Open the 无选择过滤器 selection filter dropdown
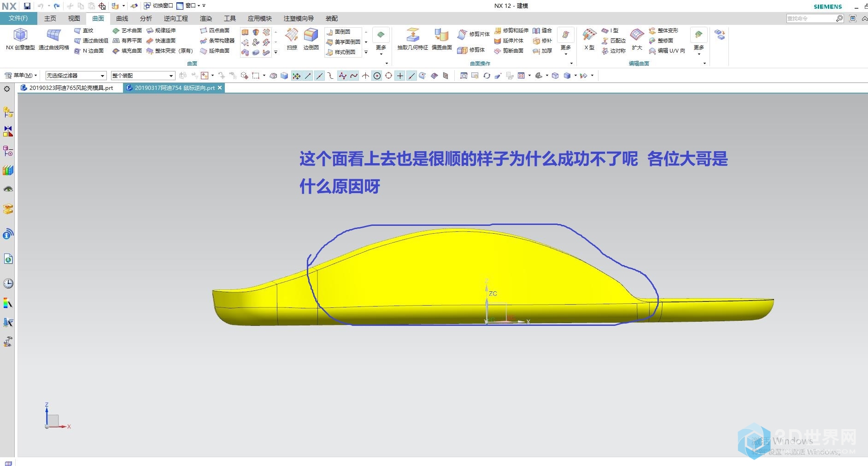Image resolution: width=868 pixels, height=466 pixels. point(76,76)
